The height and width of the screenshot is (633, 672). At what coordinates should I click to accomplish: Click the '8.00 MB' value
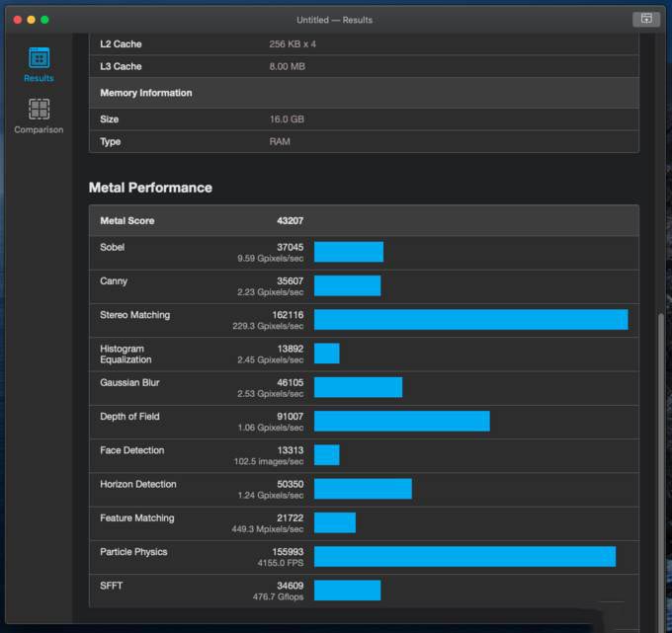click(288, 66)
